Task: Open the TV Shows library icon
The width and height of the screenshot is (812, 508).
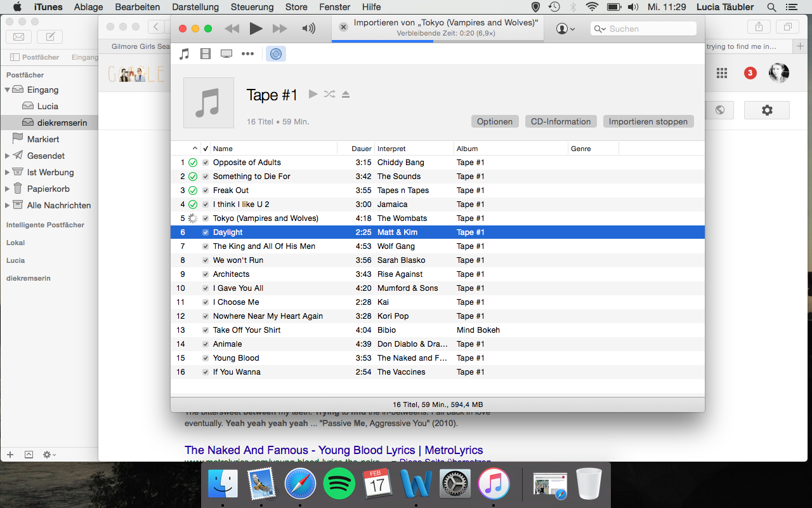Action: coord(226,54)
